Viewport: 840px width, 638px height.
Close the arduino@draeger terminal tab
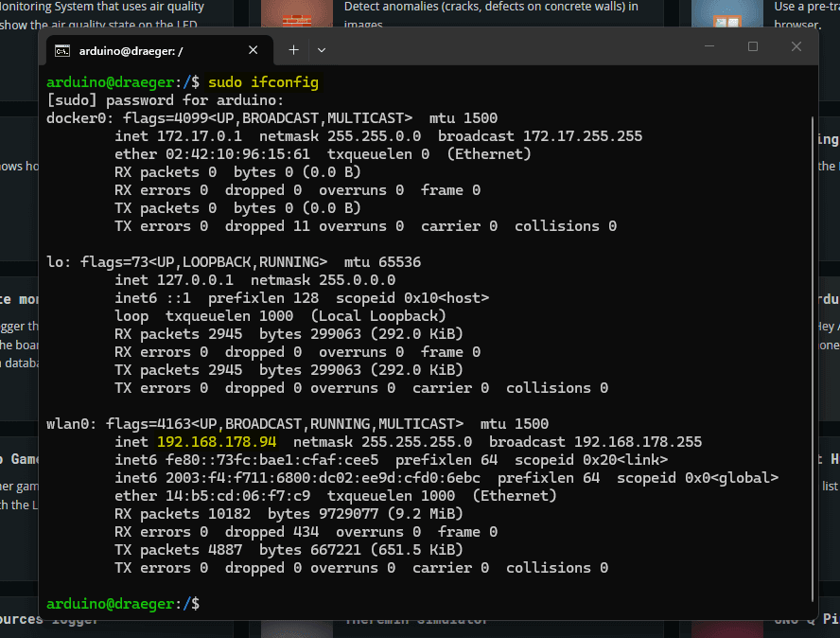click(x=253, y=49)
